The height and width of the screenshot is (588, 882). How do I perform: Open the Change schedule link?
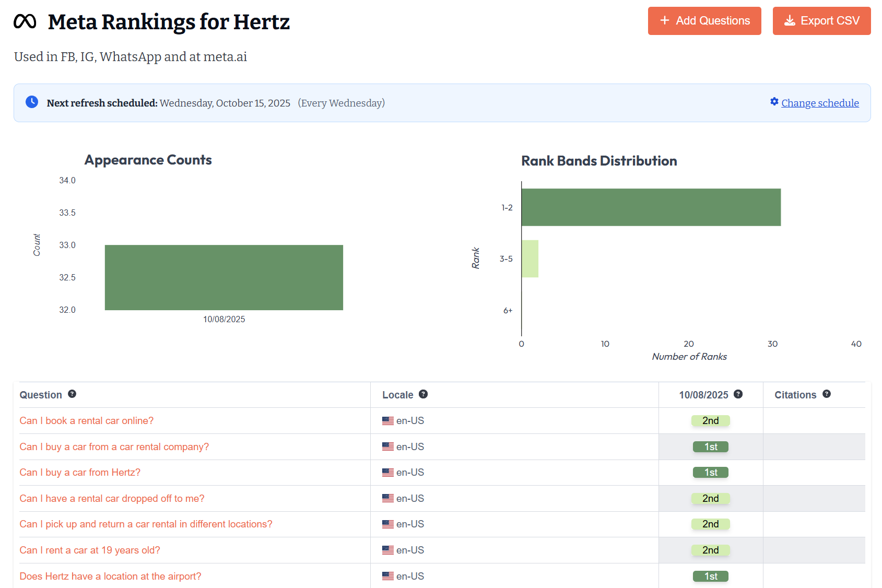(x=820, y=103)
